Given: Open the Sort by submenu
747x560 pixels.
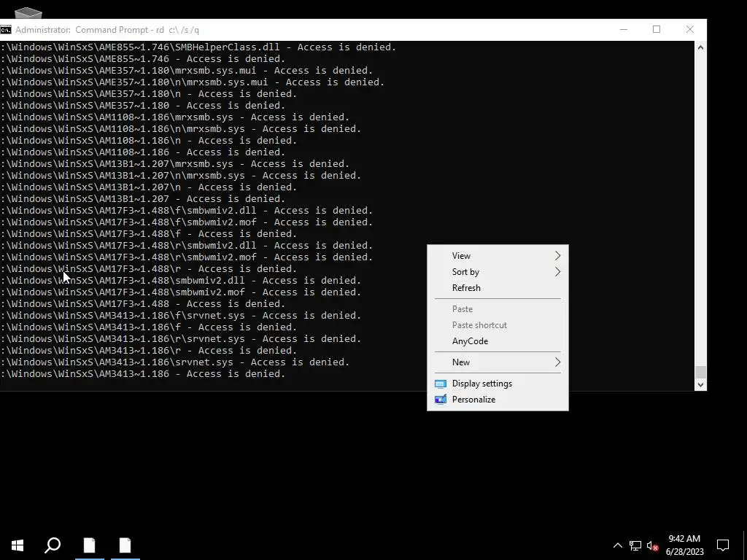Looking at the screenshot, I should pyautogui.click(x=498, y=272).
